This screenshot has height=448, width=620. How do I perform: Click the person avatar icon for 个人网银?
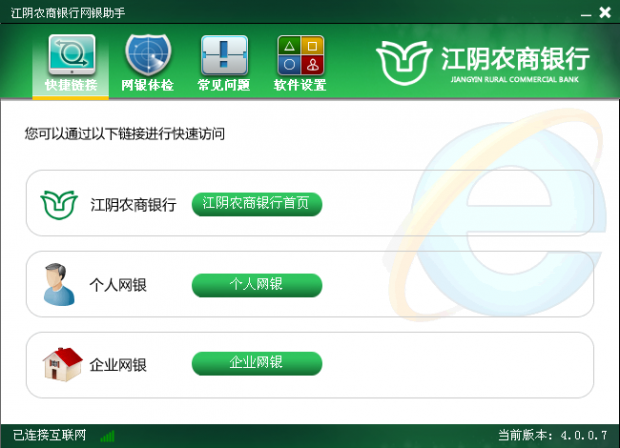[x=59, y=284]
